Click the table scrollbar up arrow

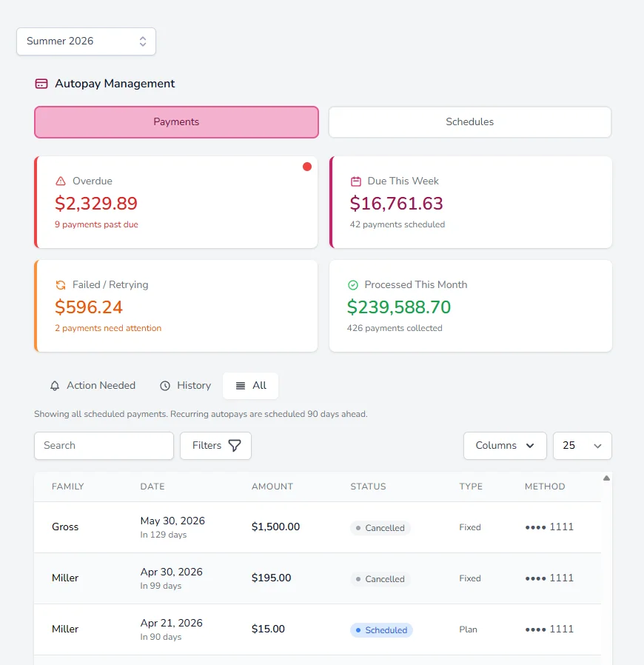(607, 478)
